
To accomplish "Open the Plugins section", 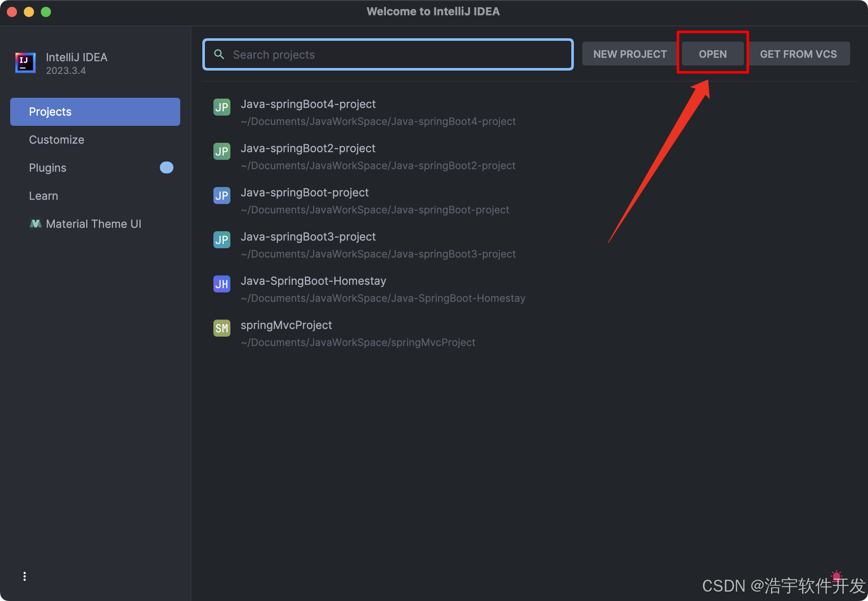I will (48, 168).
